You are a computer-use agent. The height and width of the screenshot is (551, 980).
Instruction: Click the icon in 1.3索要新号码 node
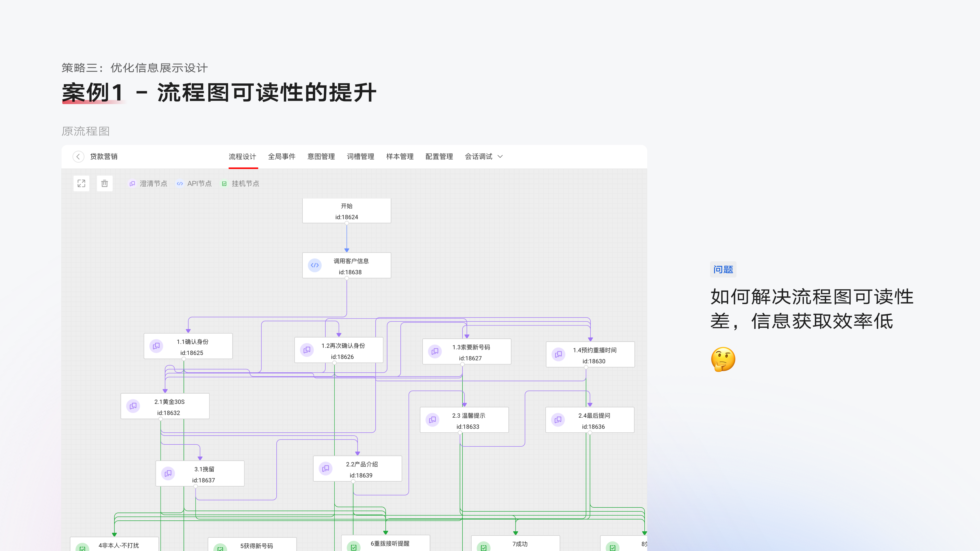pyautogui.click(x=435, y=351)
